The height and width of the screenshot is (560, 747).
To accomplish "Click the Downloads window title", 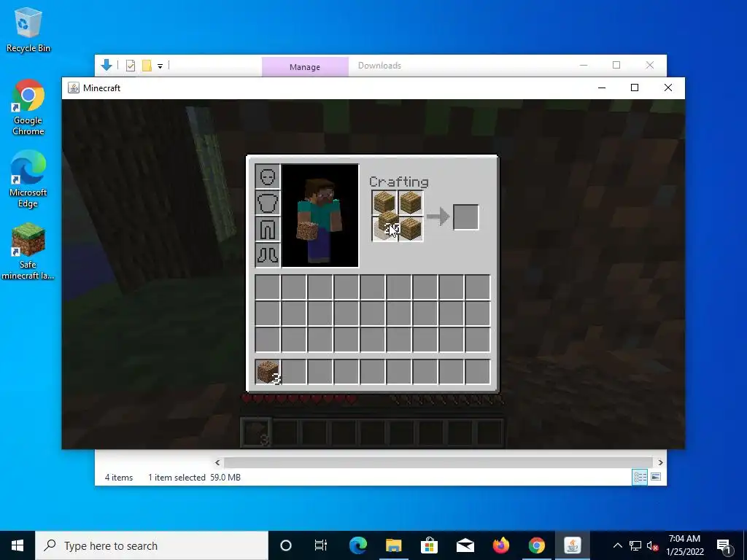I will [379, 66].
